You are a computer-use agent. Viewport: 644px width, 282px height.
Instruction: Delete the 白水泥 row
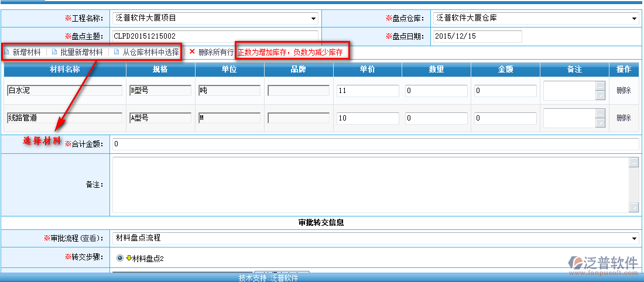coord(624,91)
